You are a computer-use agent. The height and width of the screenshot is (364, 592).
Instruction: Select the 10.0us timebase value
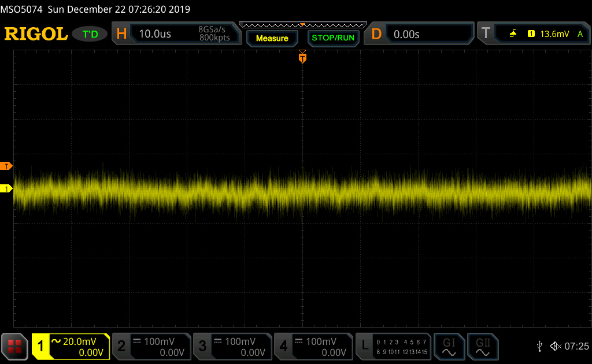pos(155,34)
